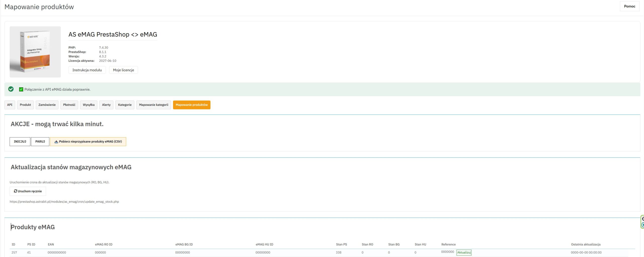Switch to the Mapowanie kategorii tab
Image resolution: width=644 pixels, height=257 pixels.
[x=154, y=105]
